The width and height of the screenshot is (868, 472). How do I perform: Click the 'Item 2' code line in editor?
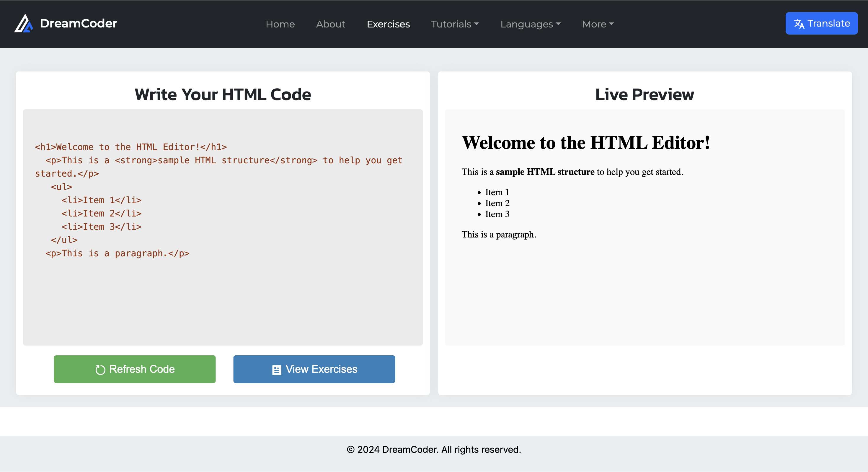(x=102, y=214)
